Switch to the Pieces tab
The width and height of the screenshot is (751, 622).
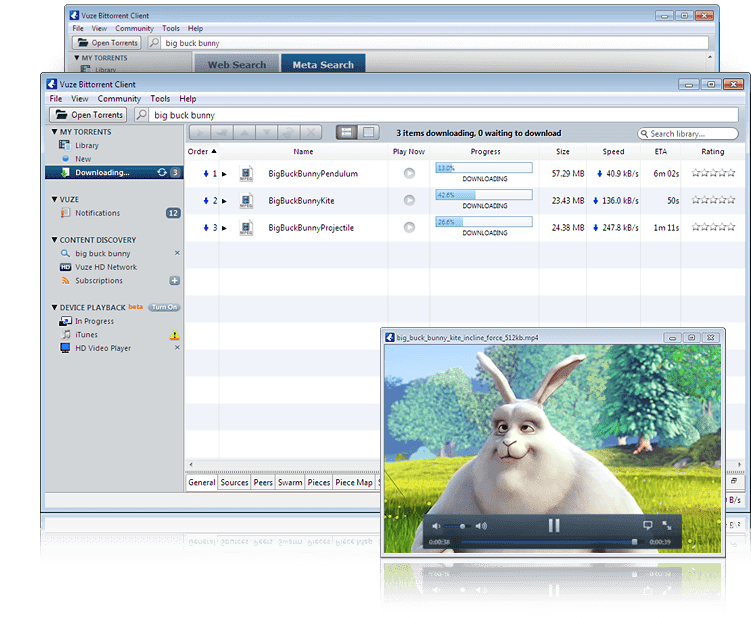319,483
